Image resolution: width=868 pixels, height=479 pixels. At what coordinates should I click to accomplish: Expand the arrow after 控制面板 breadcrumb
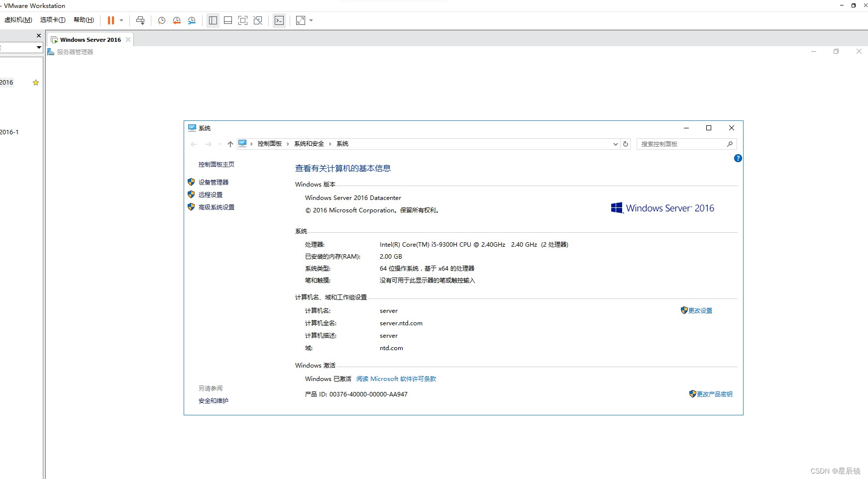(x=288, y=144)
